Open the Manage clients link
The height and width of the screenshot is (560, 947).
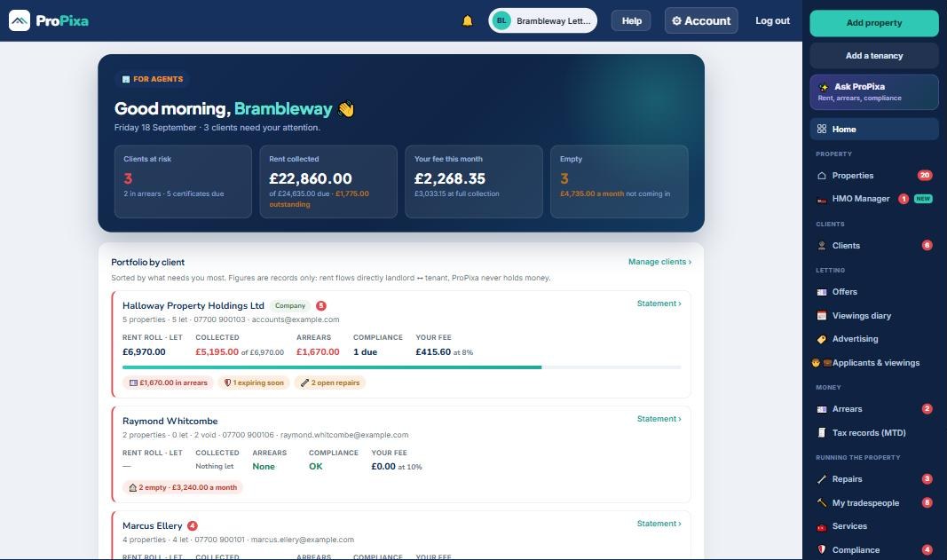659,262
